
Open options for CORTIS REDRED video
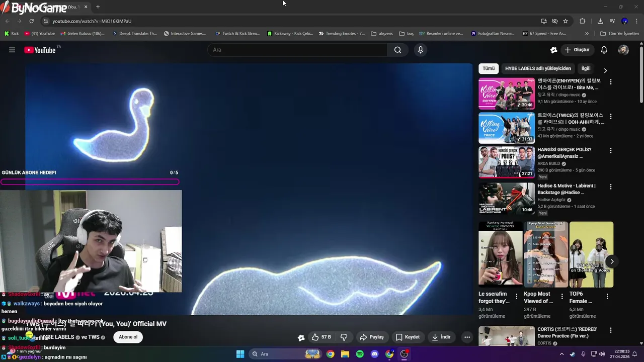(611, 330)
